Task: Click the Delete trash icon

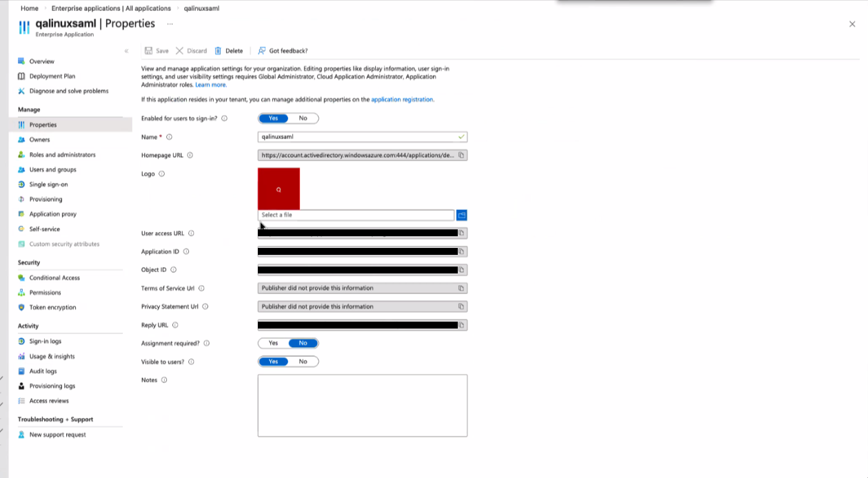Action: point(219,51)
